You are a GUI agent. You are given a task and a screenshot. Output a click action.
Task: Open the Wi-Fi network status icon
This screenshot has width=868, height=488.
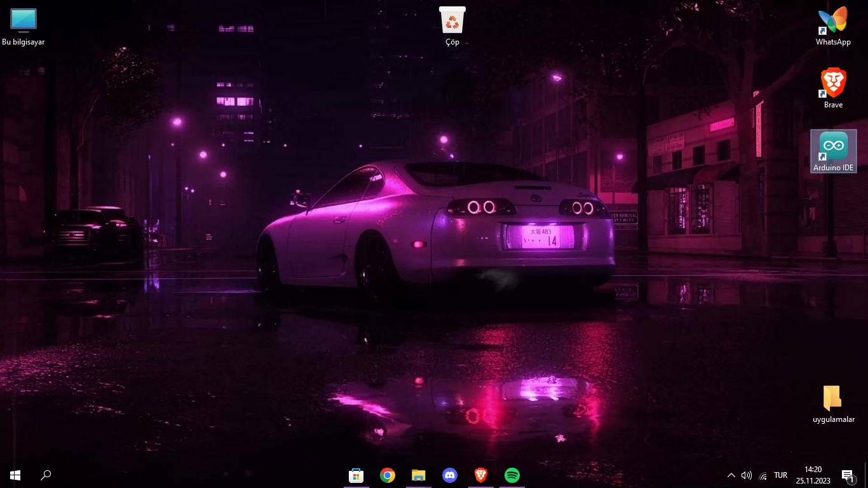click(763, 475)
